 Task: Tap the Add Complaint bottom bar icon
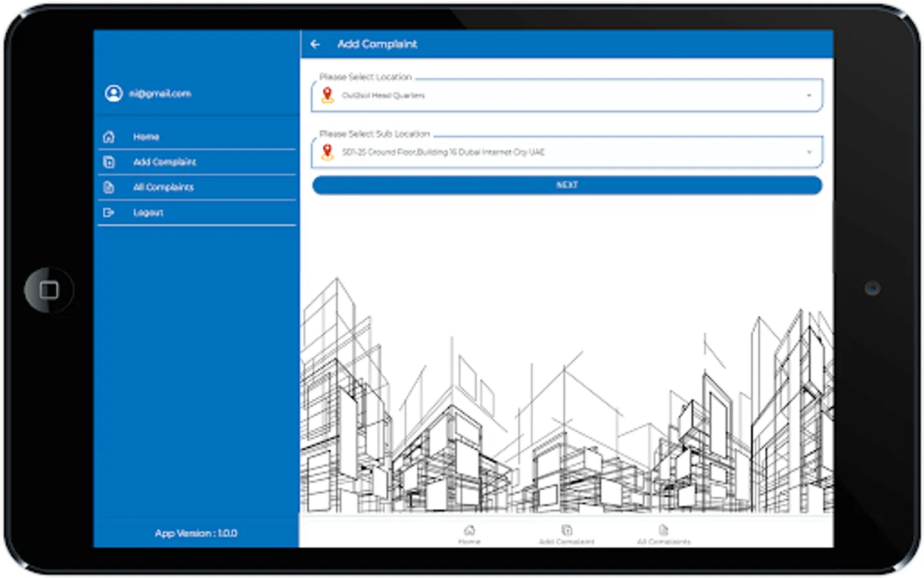coord(567,530)
